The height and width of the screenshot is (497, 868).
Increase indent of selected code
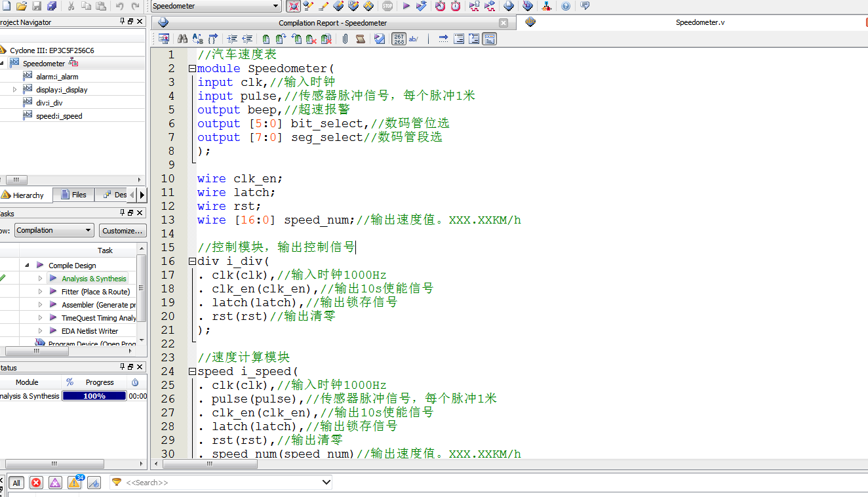pos(231,39)
